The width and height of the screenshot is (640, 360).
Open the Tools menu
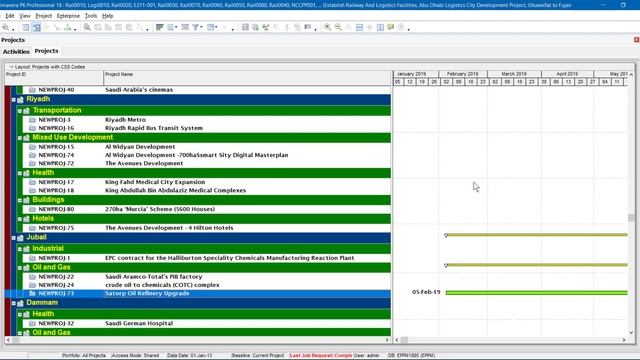tap(91, 16)
